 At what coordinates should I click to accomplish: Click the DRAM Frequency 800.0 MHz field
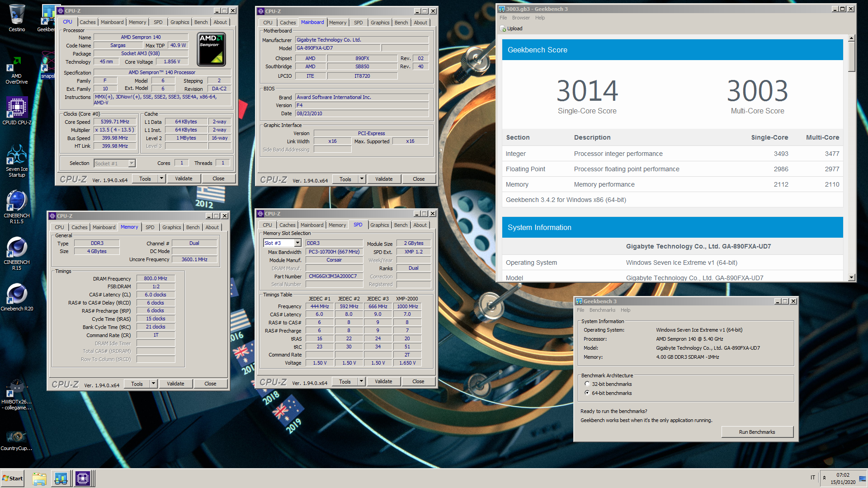pos(156,279)
